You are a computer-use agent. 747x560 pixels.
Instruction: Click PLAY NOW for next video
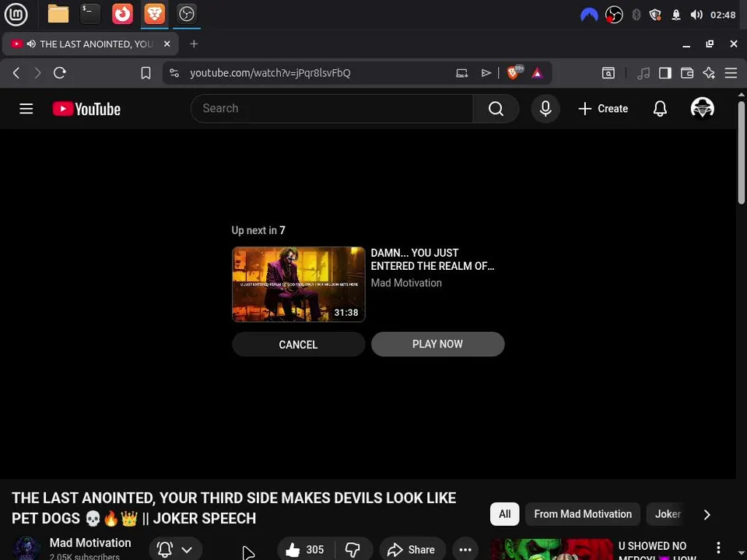coord(437,345)
